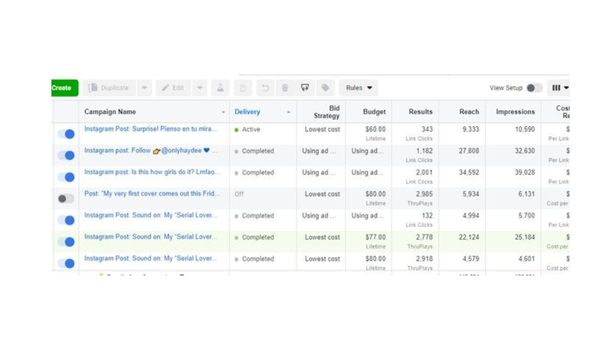
Task: Open the 'Is this how girls do it?' campaign link
Action: [151, 172]
